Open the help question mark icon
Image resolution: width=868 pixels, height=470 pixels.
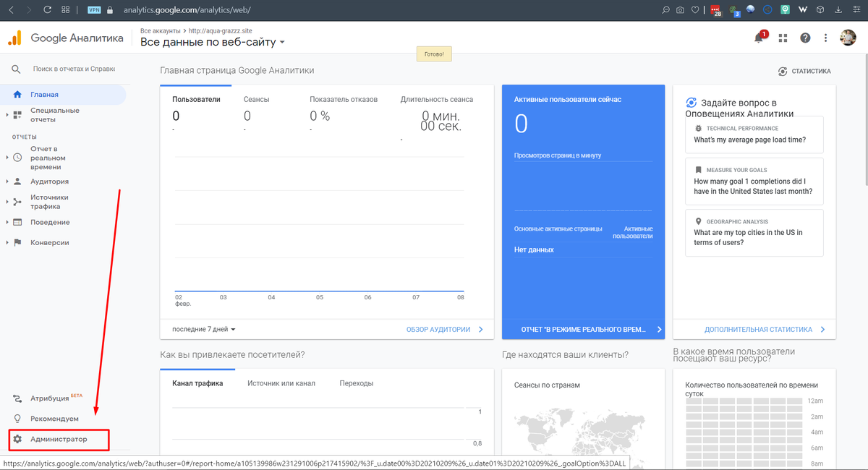coord(805,38)
